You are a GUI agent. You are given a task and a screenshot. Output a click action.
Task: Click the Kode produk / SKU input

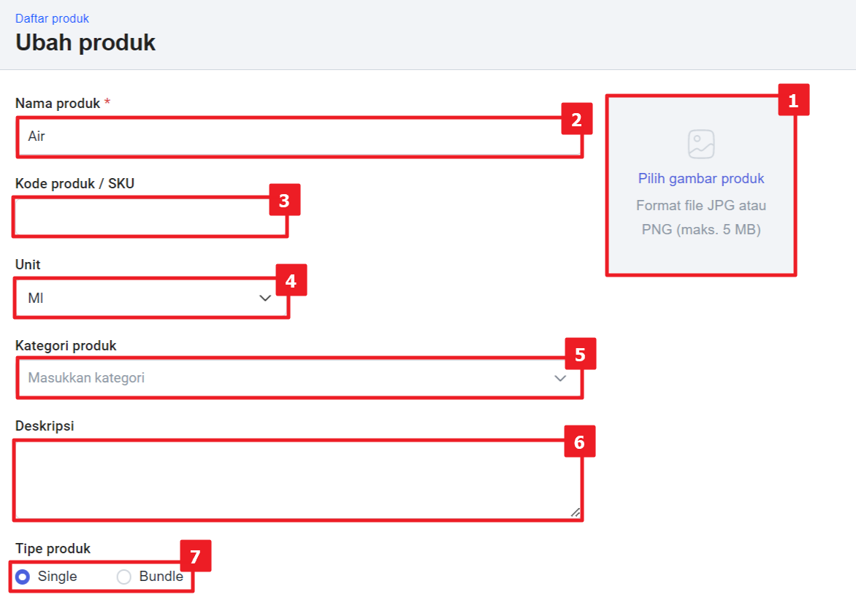150,217
